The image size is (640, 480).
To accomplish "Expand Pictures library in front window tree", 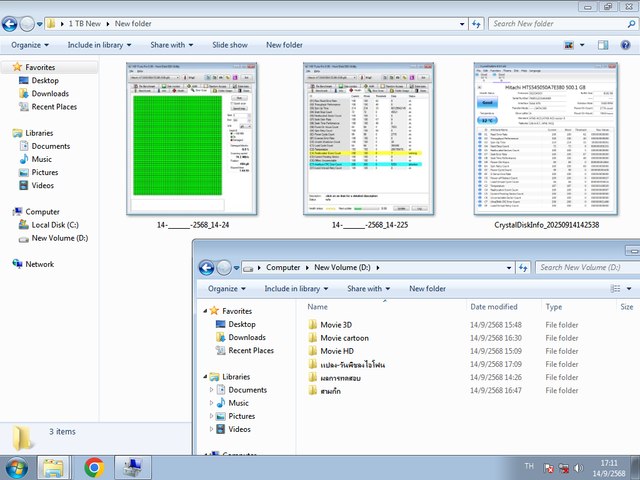I will point(211,416).
